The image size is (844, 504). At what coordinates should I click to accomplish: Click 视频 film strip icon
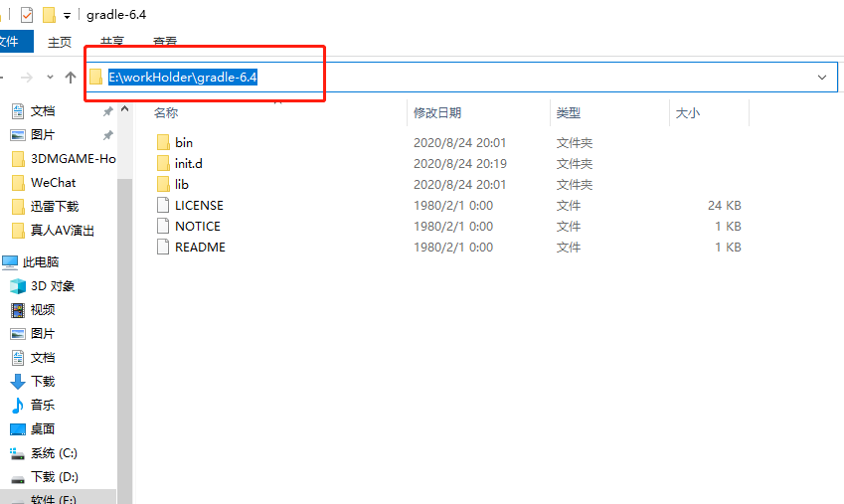pyautogui.click(x=18, y=309)
